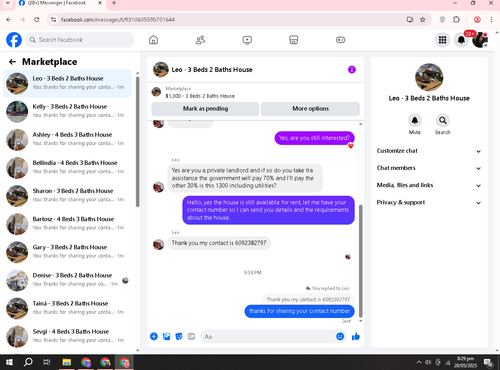The width and height of the screenshot is (500, 370).
Task: Open the browser extensions puzzle icon
Action: 456,20
